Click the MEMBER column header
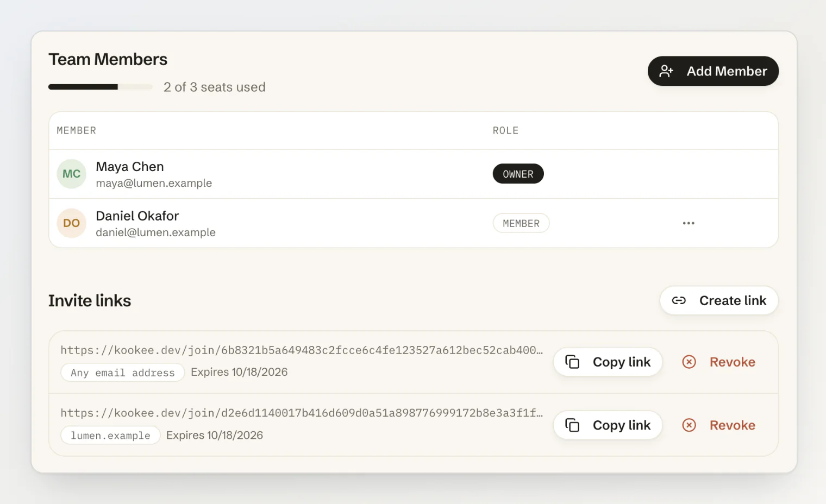The image size is (826, 504). point(77,130)
